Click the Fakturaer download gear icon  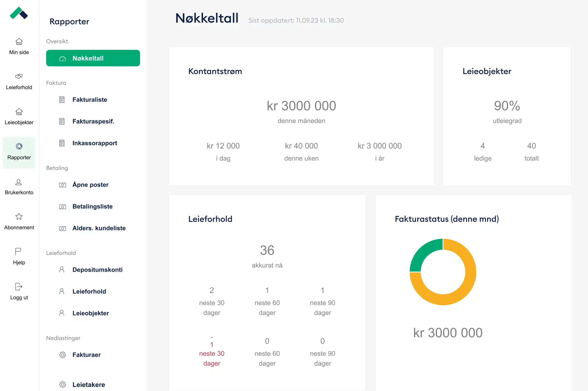(x=63, y=355)
